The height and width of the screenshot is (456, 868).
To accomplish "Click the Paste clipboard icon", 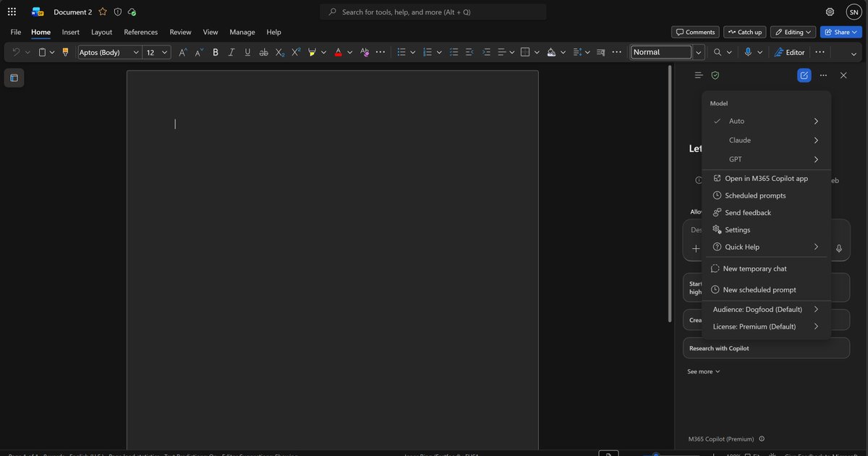I will (42, 52).
